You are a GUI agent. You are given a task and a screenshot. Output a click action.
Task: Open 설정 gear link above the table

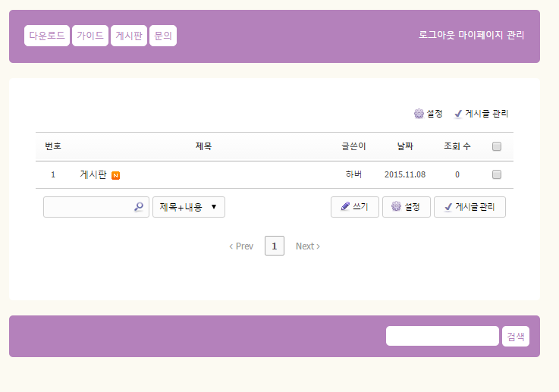[x=428, y=114]
